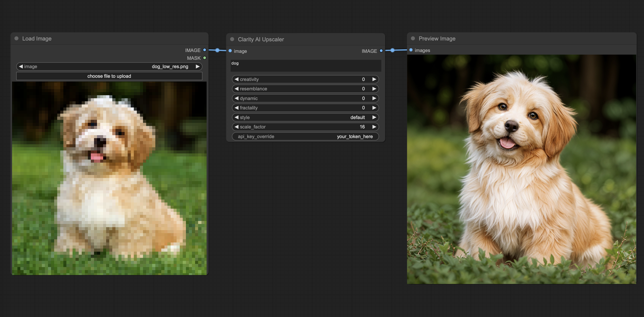This screenshot has height=317, width=644.
Task: Click the Preview Image images input socket
Action: (x=411, y=50)
